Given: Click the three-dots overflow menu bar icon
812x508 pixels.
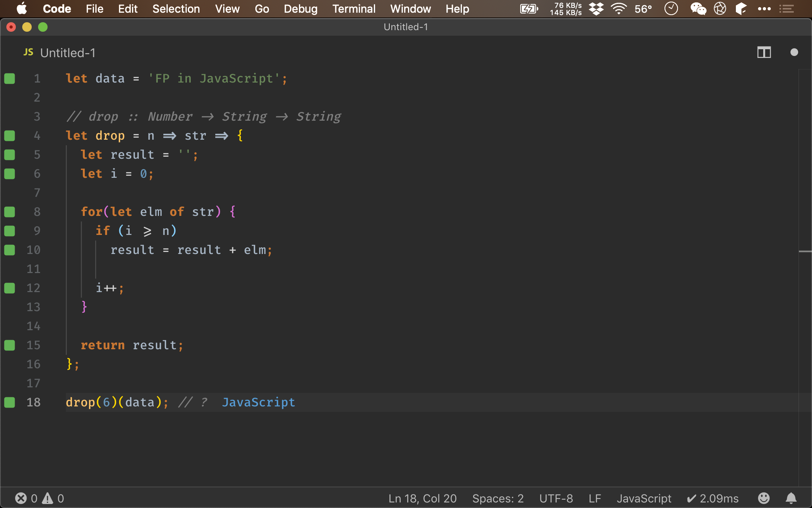Looking at the screenshot, I should (x=764, y=8).
